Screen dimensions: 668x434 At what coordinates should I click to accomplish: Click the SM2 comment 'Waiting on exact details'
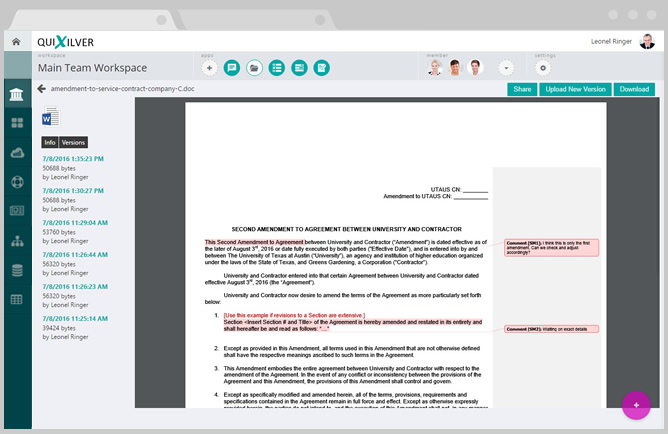pyautogui.click(x=551, y=329)
